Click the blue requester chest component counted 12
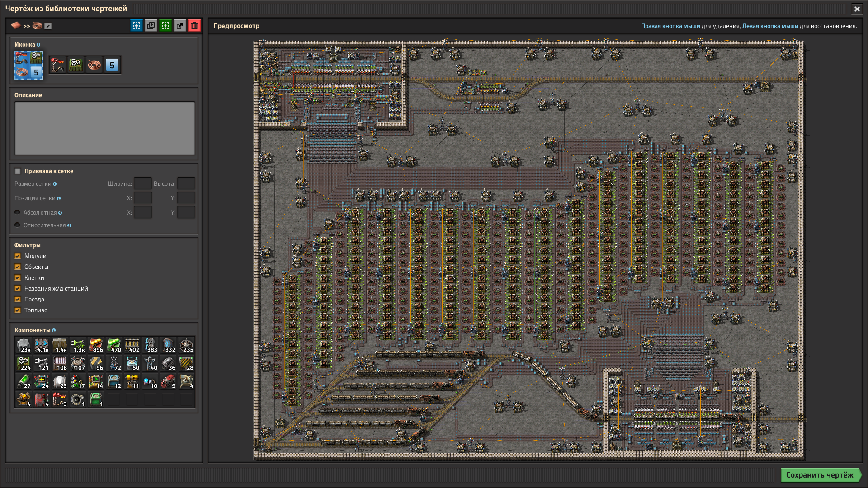This screenshot has width=868, height=488. (114, 381)
